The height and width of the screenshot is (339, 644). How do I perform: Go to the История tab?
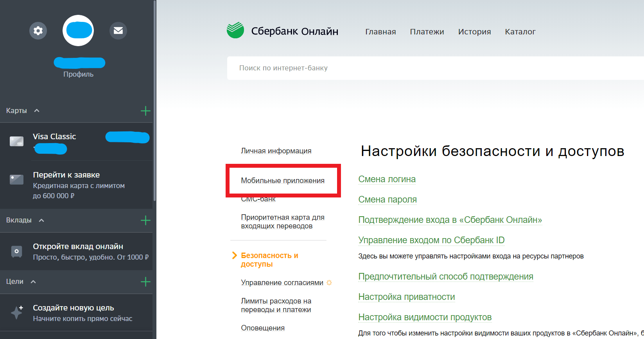pyautogui.click(x=474, y=32)
